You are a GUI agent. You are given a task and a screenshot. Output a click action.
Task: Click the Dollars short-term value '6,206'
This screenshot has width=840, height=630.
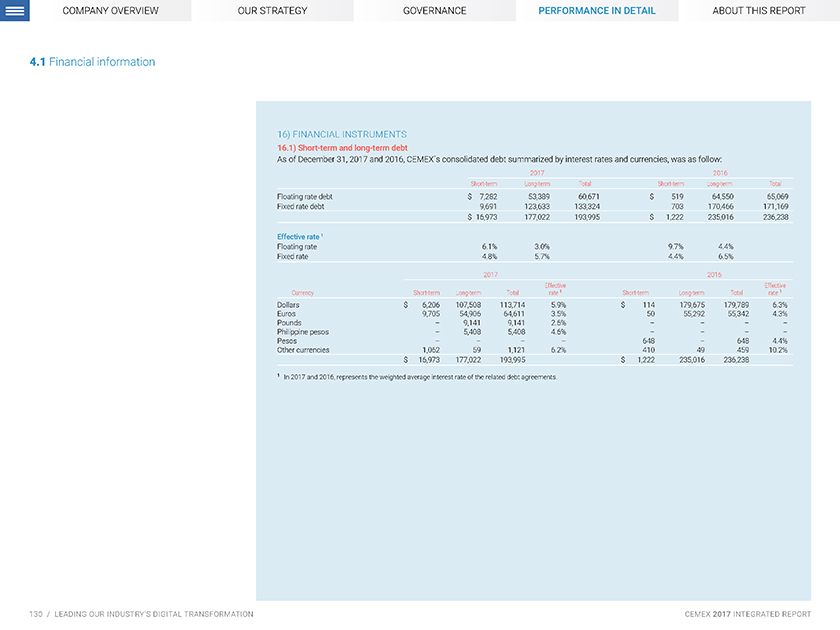(x=431, y=305)
